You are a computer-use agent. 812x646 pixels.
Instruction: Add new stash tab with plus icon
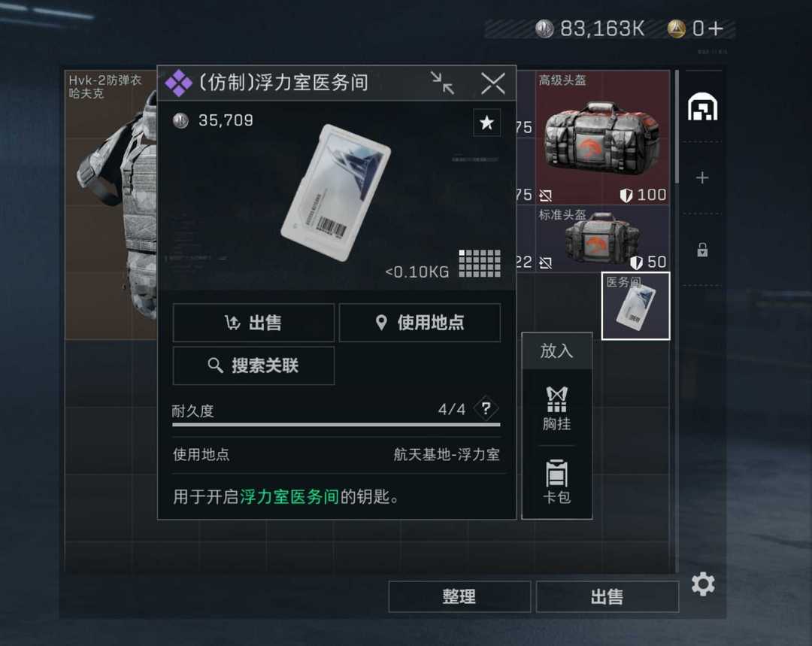point(702,177)
